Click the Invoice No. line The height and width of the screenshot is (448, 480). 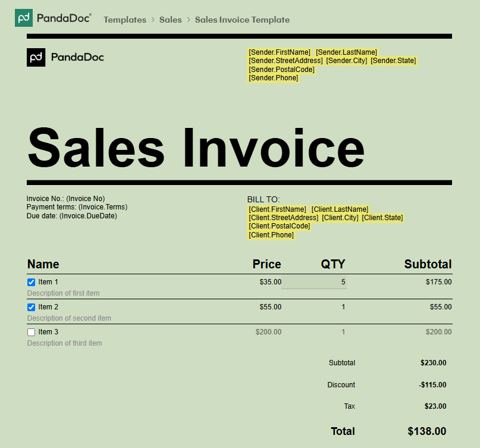click(65, 199)
